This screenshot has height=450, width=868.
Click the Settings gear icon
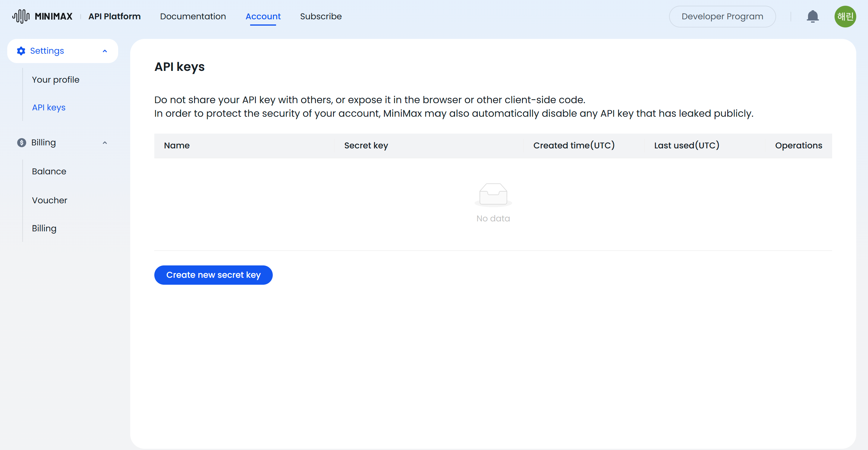tap(21, 51)
